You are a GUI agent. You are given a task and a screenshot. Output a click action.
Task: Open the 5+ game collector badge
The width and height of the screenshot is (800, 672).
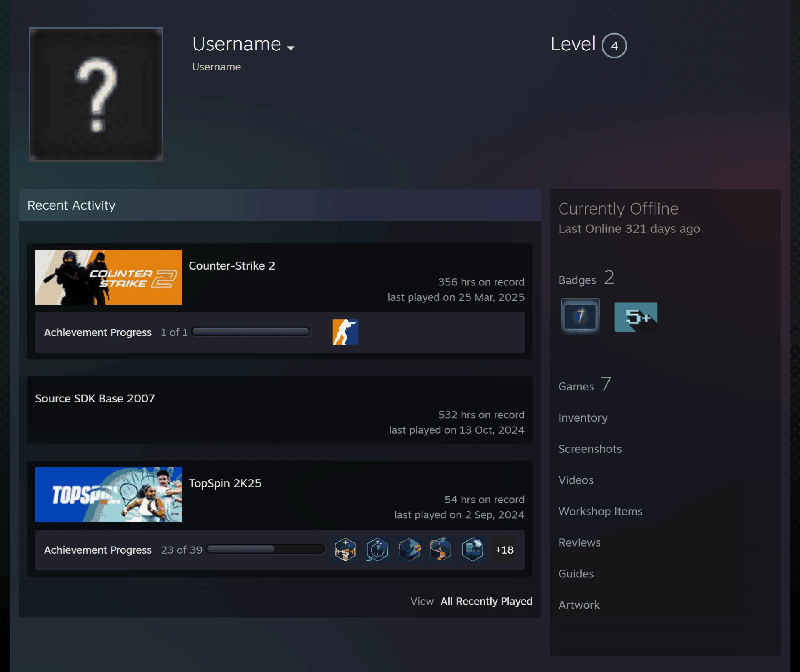click(636, 317)
